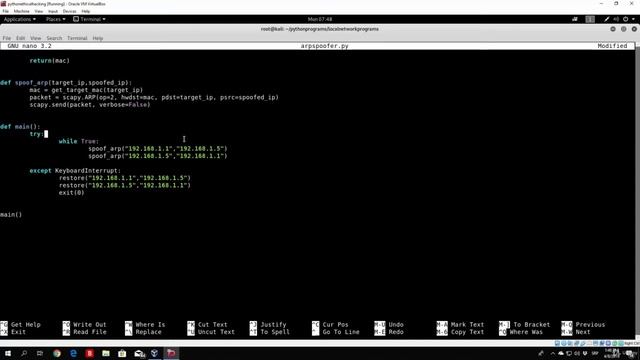
Task: Open terminal Edit menu
Action: [x=20, y=38]
